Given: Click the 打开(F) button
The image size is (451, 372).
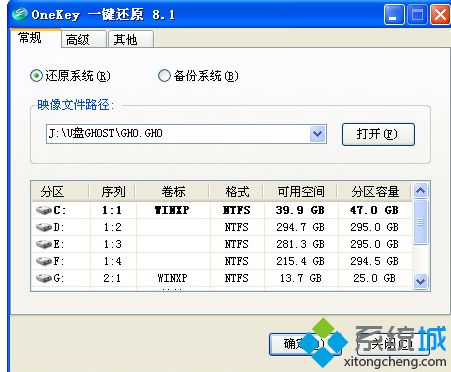Looking at the screenshot, I should [x=378, y=134].
